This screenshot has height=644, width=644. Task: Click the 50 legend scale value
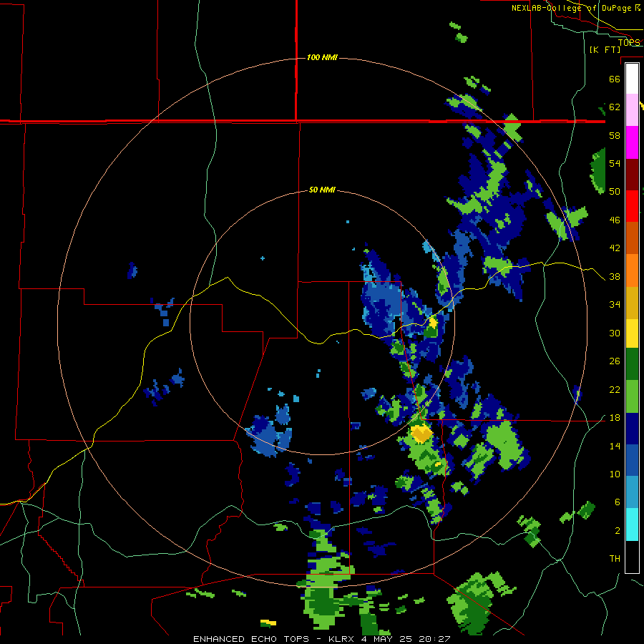(x=615, y=191)
